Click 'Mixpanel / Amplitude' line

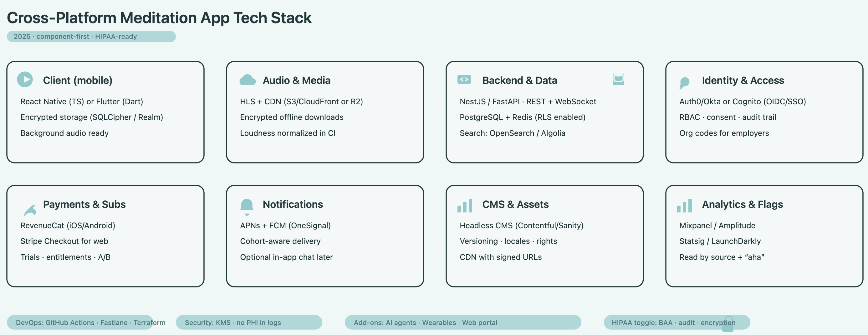(717, 225)
